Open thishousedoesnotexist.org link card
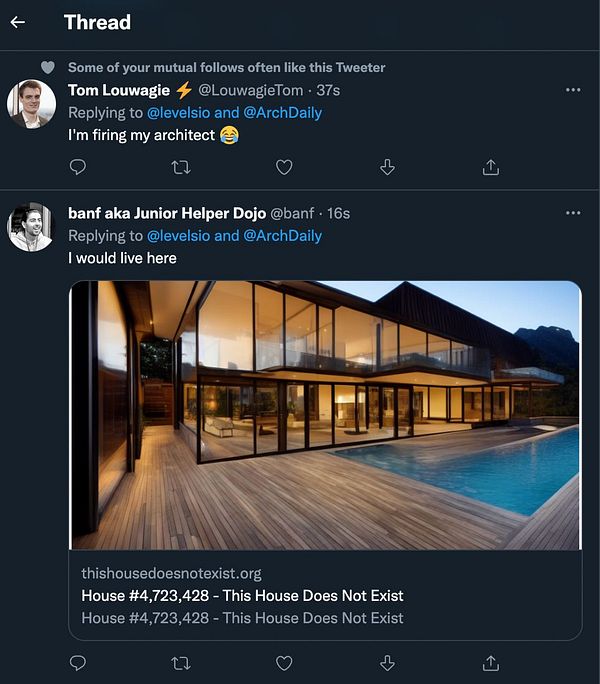This screenshot has width=600, height=684. (326, 595)
